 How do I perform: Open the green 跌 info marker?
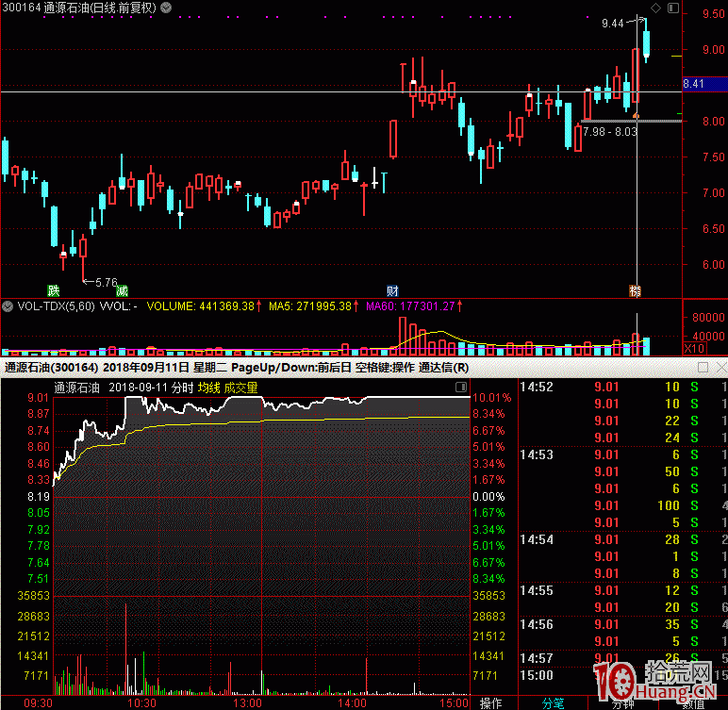54,290
